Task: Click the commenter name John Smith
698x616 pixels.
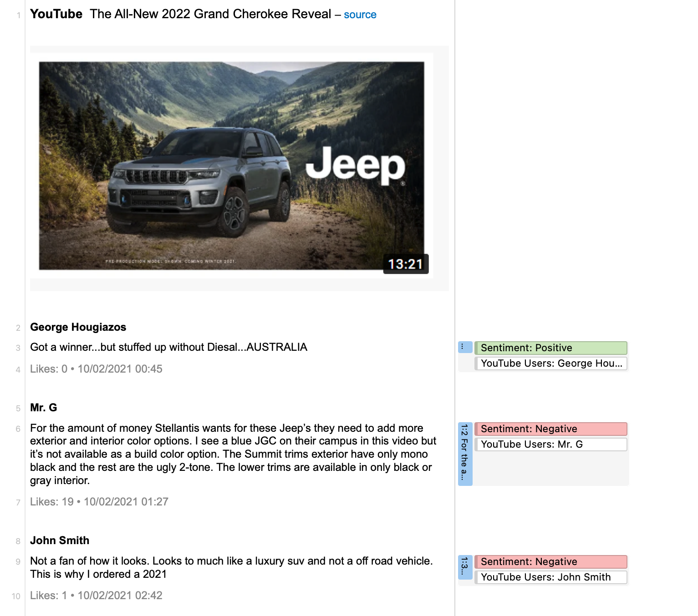Action: [60, 540]
